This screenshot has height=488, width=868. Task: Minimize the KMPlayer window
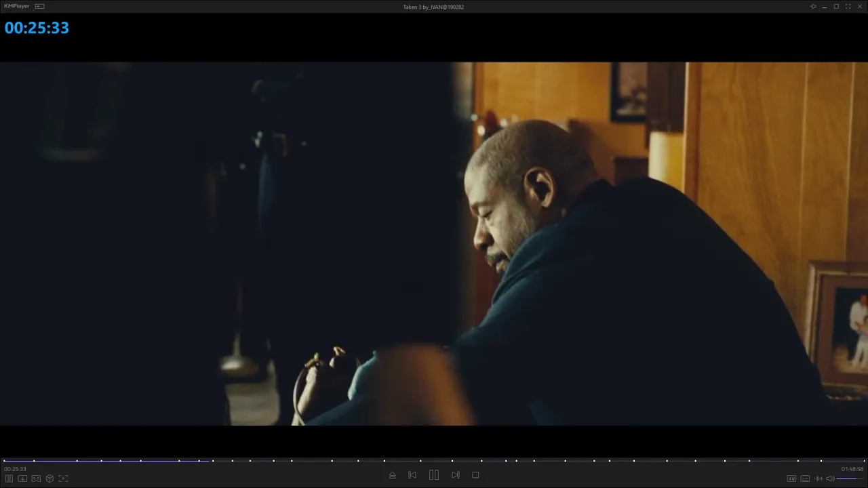click(x=825, y=7)
